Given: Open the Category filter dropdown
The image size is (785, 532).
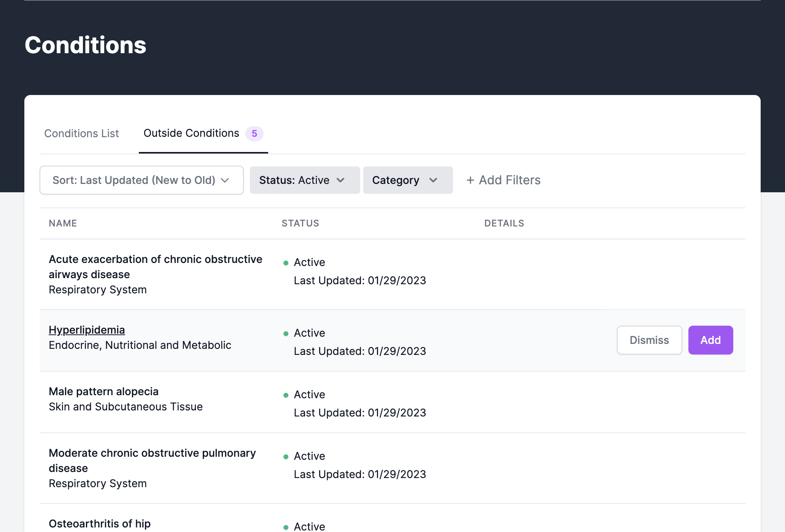Looking at the screenshot, I should [396, 180].
